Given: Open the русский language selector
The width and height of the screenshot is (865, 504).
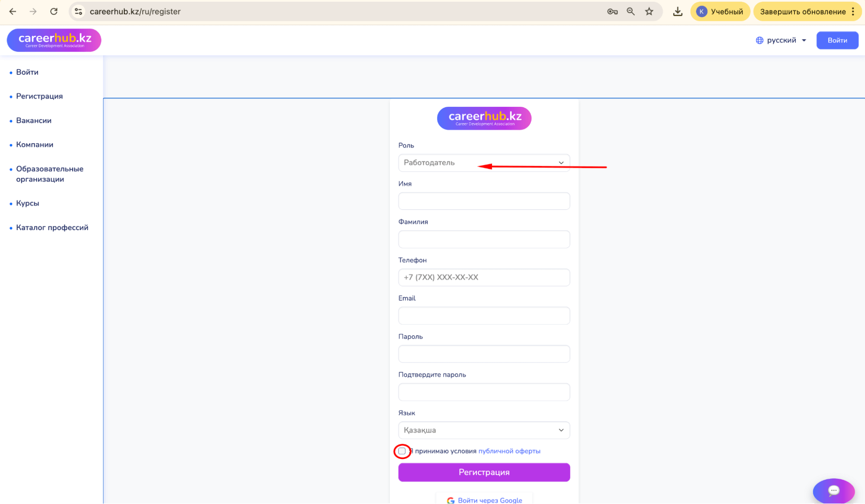Looking at the screenshot, I should [x=781, y=40].
